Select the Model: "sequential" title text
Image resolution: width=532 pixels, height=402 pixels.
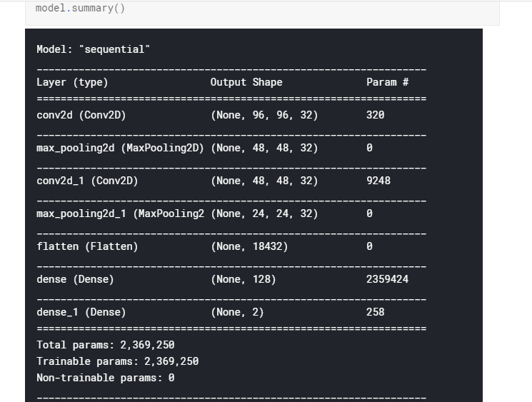click(94, 49)
